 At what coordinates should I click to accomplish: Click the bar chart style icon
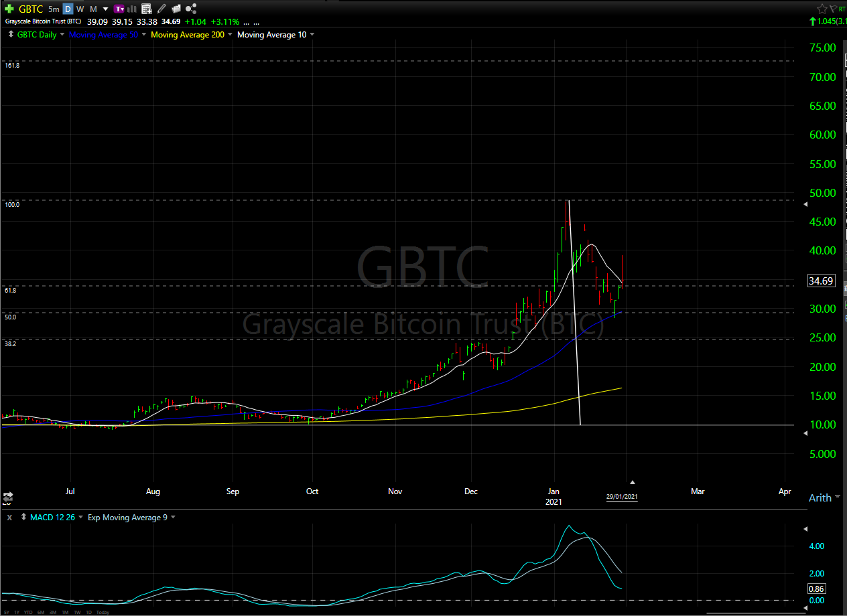132,9
